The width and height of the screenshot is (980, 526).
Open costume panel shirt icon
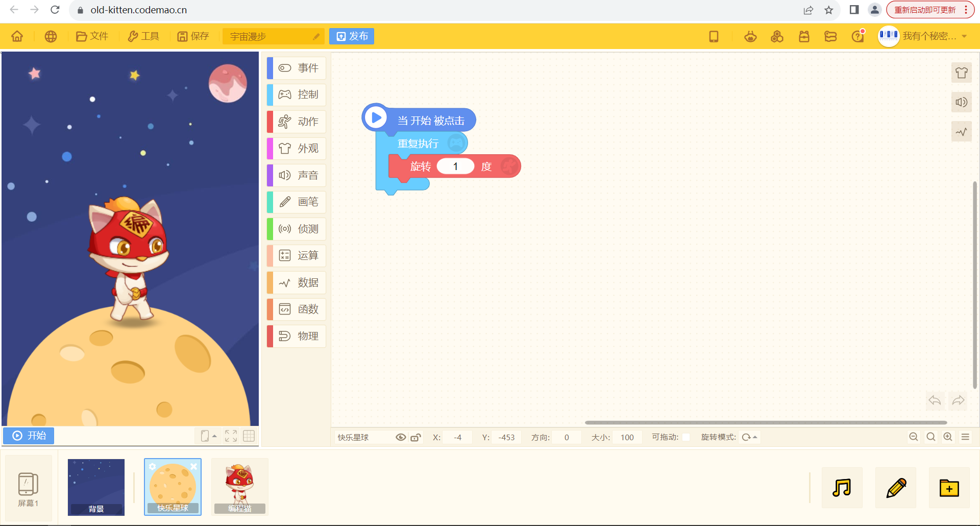tap(962, 73)
